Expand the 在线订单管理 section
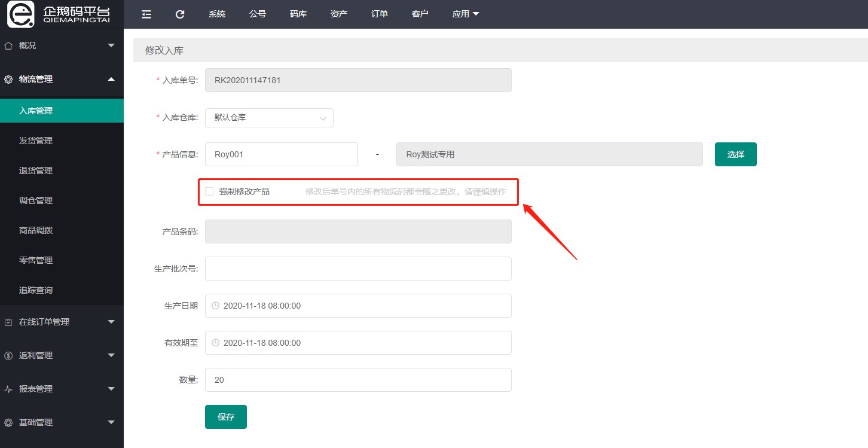Image resolution: width=868 pixels, height=448 pixels. 111,322
